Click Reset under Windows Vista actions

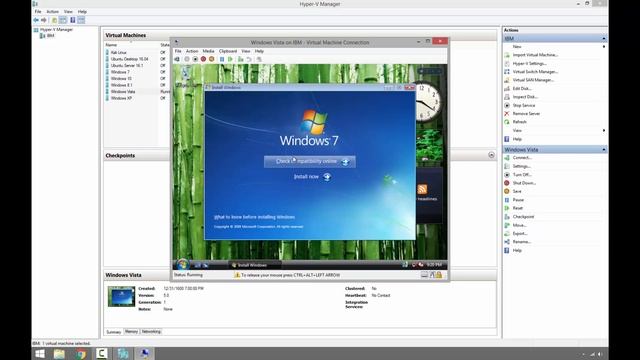[x=518, y=208]
